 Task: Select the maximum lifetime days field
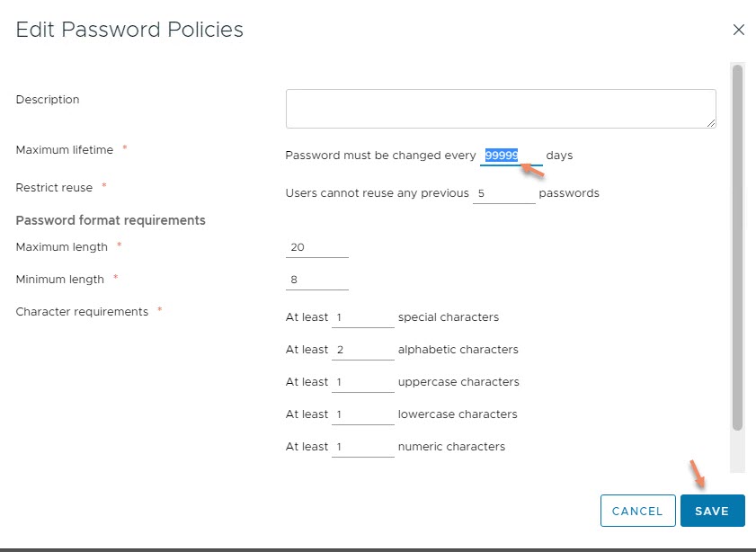(x=511, y=156)
